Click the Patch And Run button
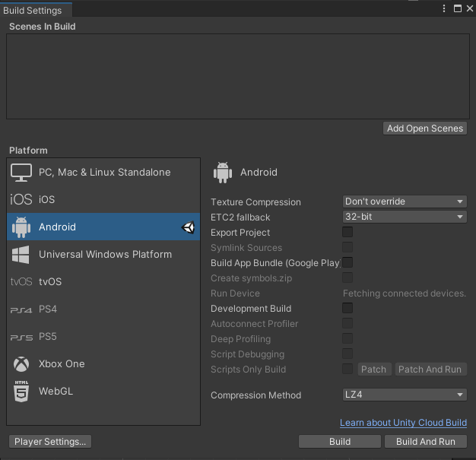The image size is (476, 460). [431, 370]
